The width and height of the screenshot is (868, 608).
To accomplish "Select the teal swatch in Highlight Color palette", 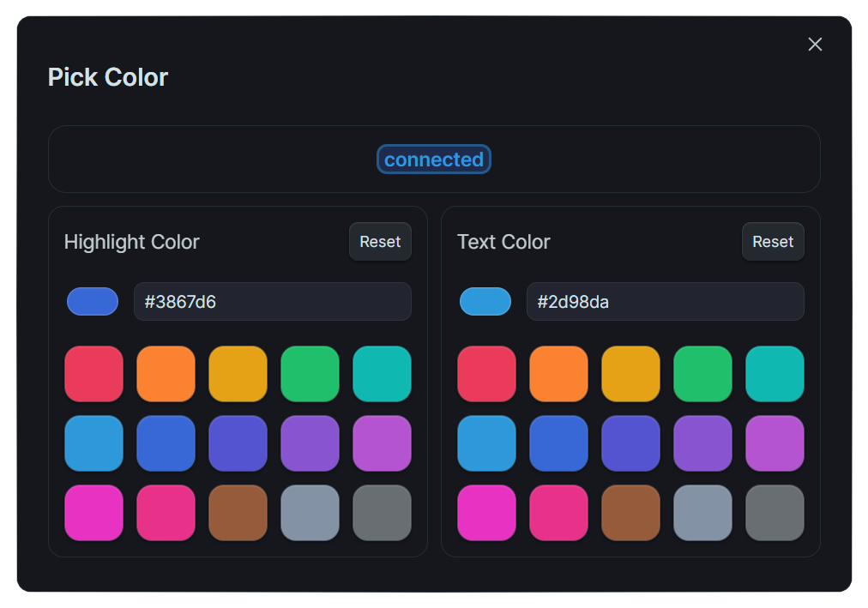I will pos(382,373).
